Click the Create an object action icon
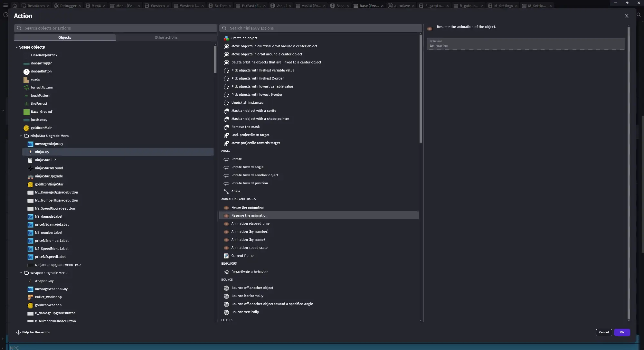 226,38
